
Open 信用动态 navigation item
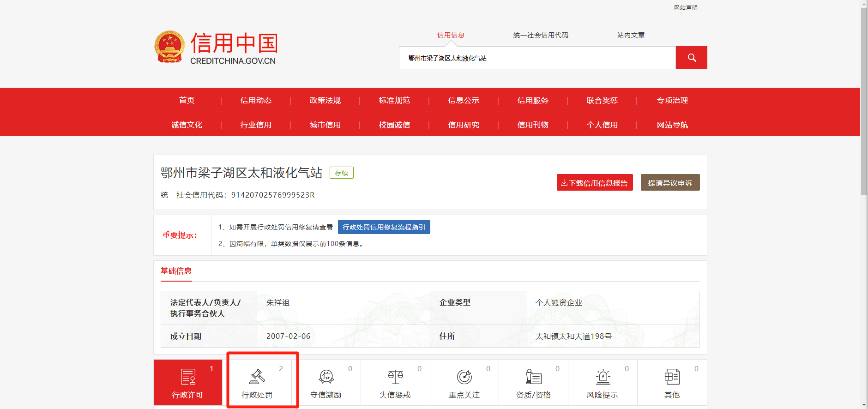(256, 100)
